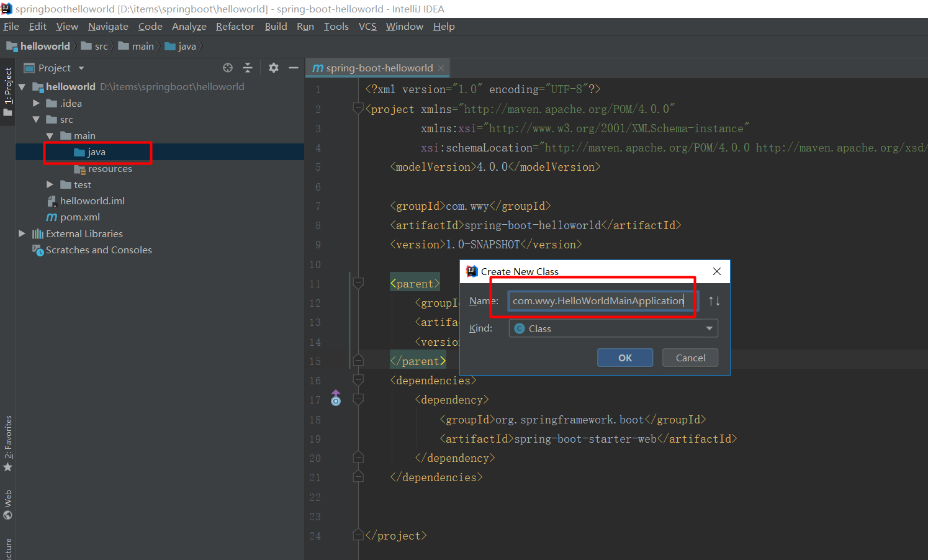Click fold marker at line 17 dependency tag
The height and width of the screenshot is (560, 928).
pos(358,400)
